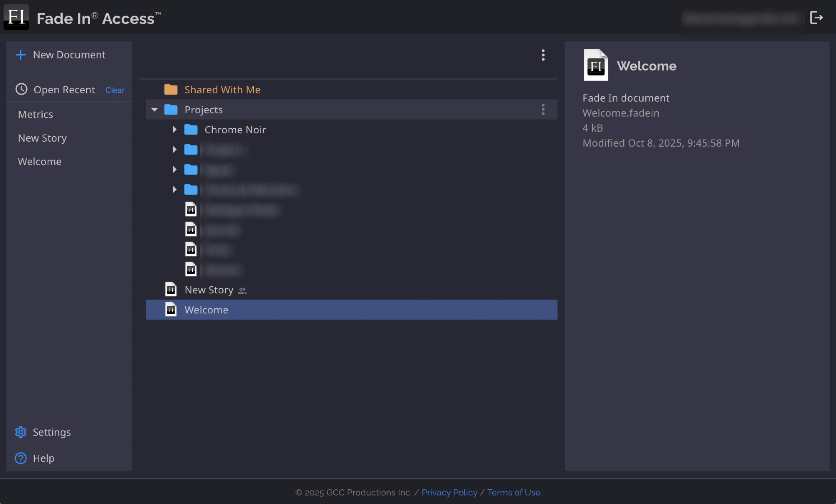Image resolution: width=836 pixels, height=504 pixels.
Task: Click the sign out icon
Action: pyautogui.click(x=816, y=18)
